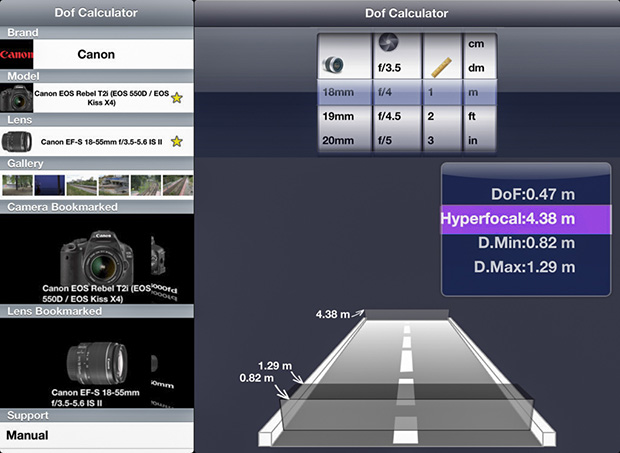Tap the 4.38 m label on road diagram
620x453 pixels.
click(x=333, y=314)
